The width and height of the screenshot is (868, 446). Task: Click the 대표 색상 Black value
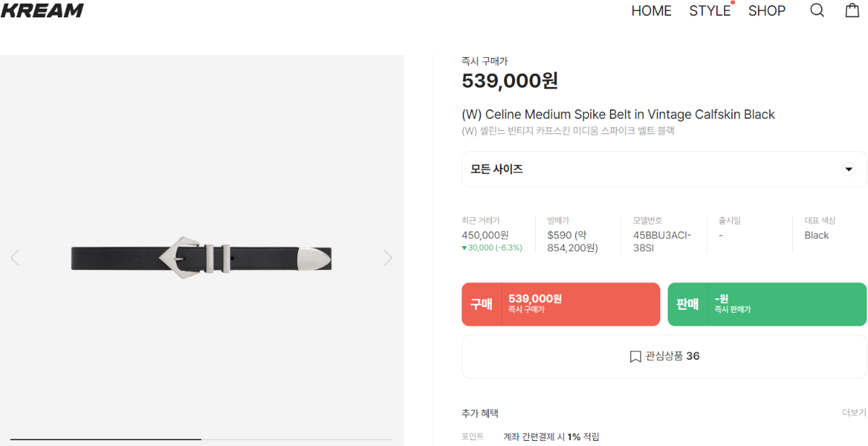pyautogui.click(x=816, y=235)
